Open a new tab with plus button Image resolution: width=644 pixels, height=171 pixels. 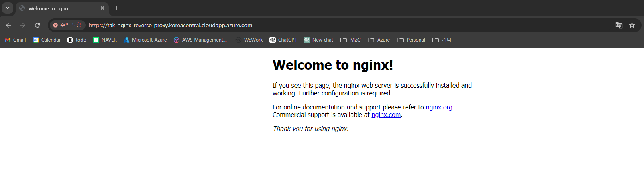coord(117,8)
